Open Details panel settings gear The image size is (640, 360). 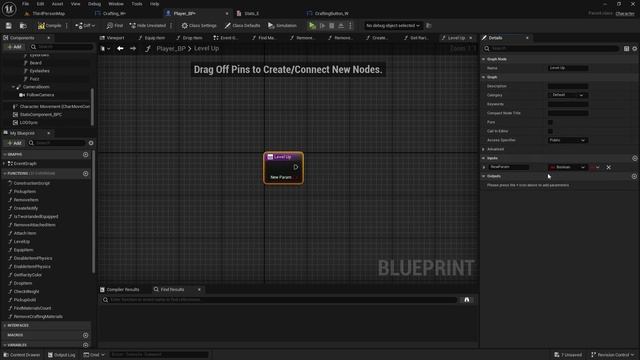pos(635,49)
